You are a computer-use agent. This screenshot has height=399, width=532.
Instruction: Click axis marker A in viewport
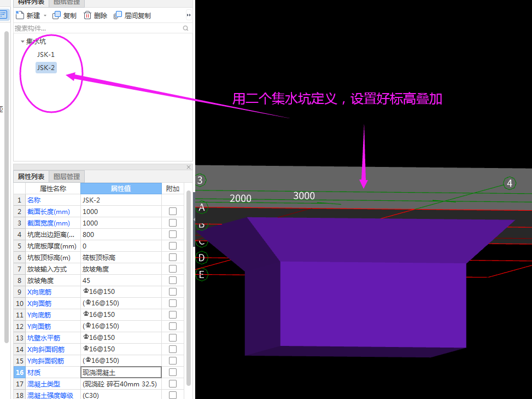pos(202,207)
